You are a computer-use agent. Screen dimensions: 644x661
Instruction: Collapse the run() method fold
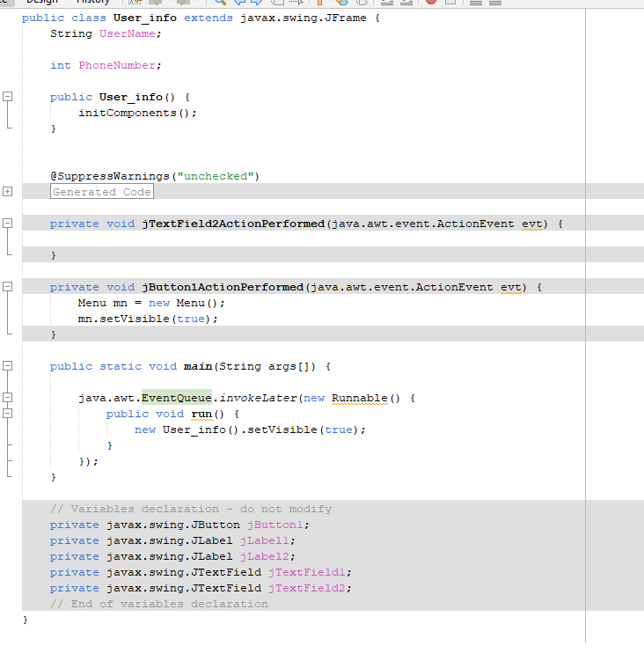8,414
